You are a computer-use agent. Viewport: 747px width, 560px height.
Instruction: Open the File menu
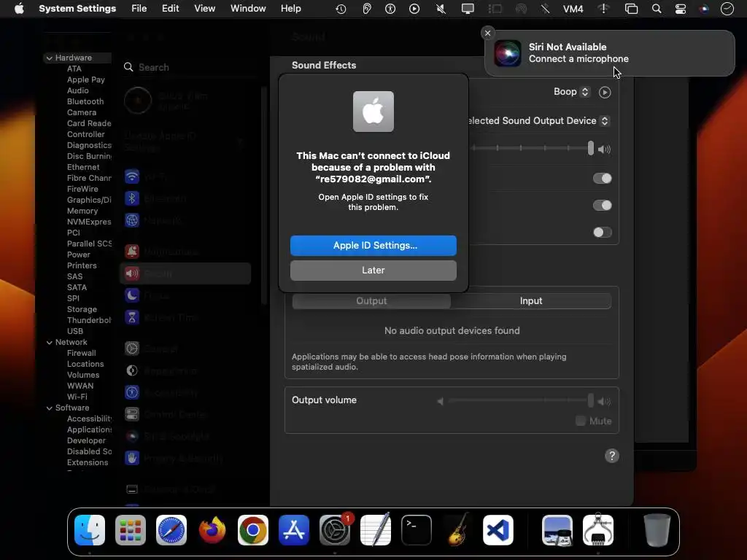pyautogui.click(x=139, y=9)
